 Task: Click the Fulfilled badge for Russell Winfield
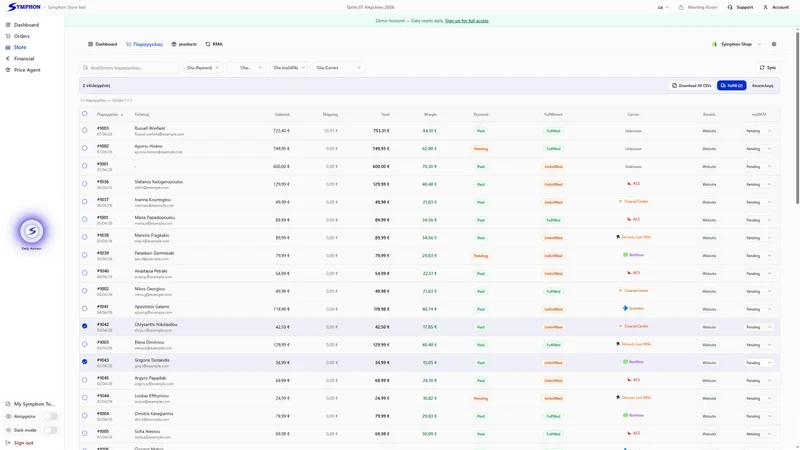(553, 131)
